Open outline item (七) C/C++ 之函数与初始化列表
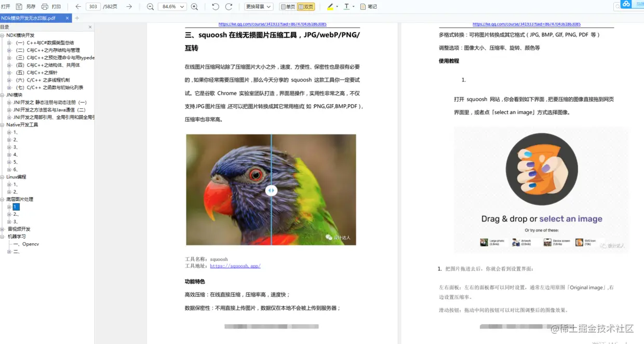 coord(48,88)
